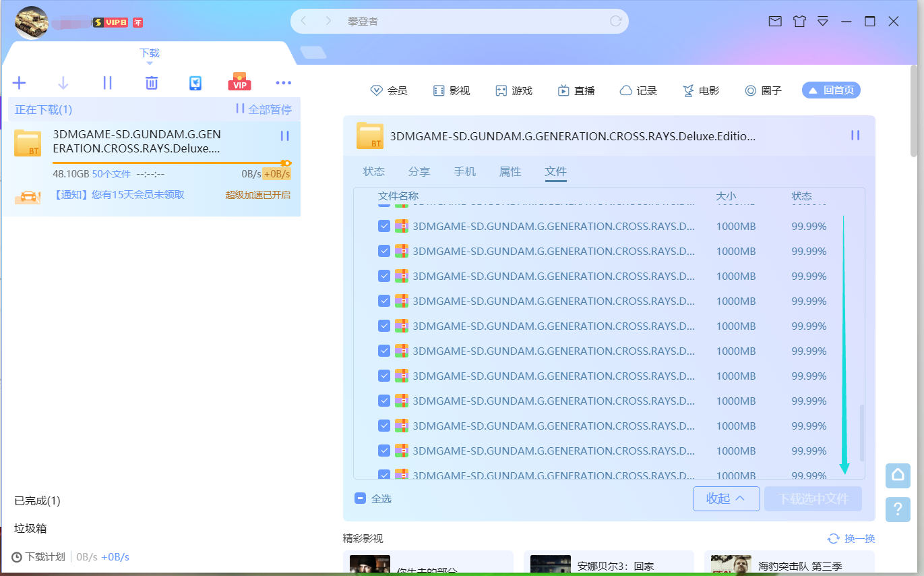Viewport: 924px width, 576px height.
Task: Switch to the 属性 tab
Action: click(510, 171)
